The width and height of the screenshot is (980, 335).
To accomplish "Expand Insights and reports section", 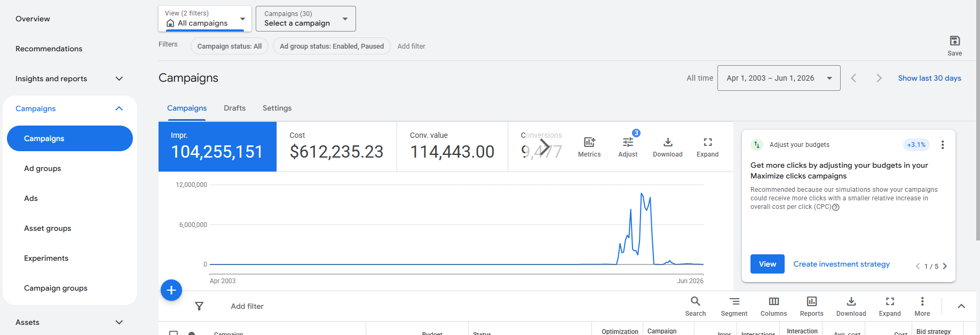I will pos(119,79).
